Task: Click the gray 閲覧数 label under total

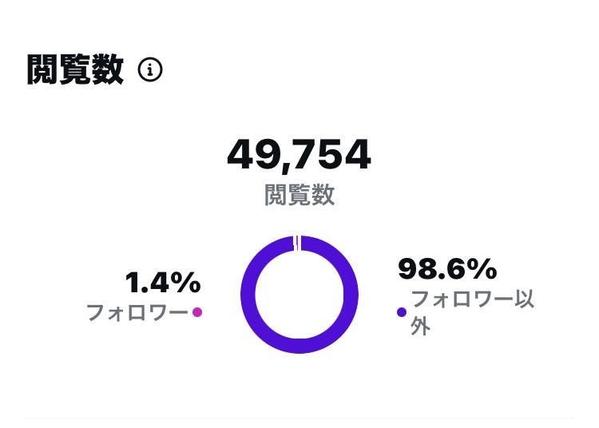Action: tap(300, 195)
